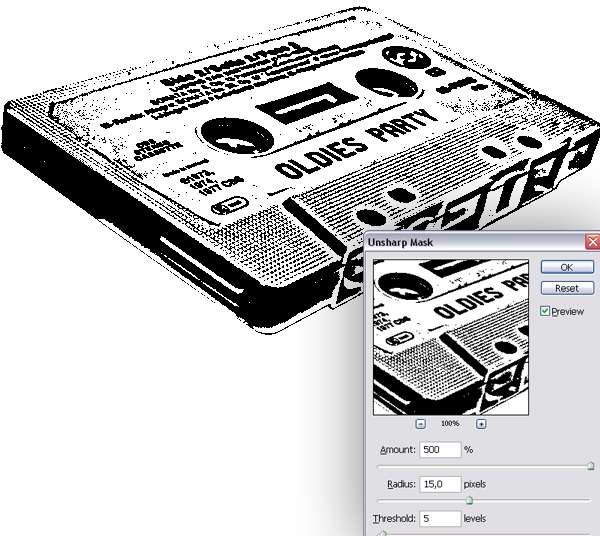Viewport: 600px width, 536px height.
Task: Click the 100% zoom level readout
Action: point(450,424)
